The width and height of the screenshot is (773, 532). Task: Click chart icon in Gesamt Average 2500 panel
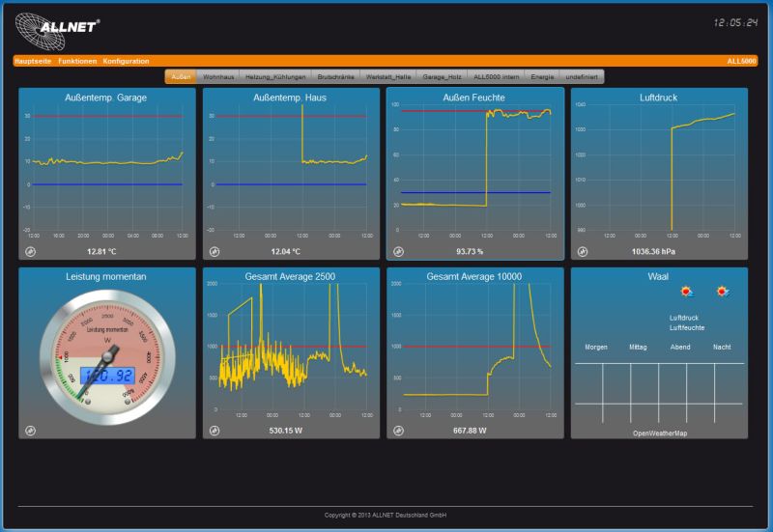tap(215, 430)
